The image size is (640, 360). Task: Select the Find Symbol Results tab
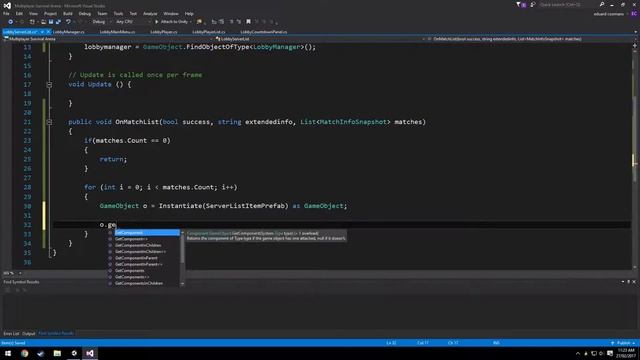[56, 333]
